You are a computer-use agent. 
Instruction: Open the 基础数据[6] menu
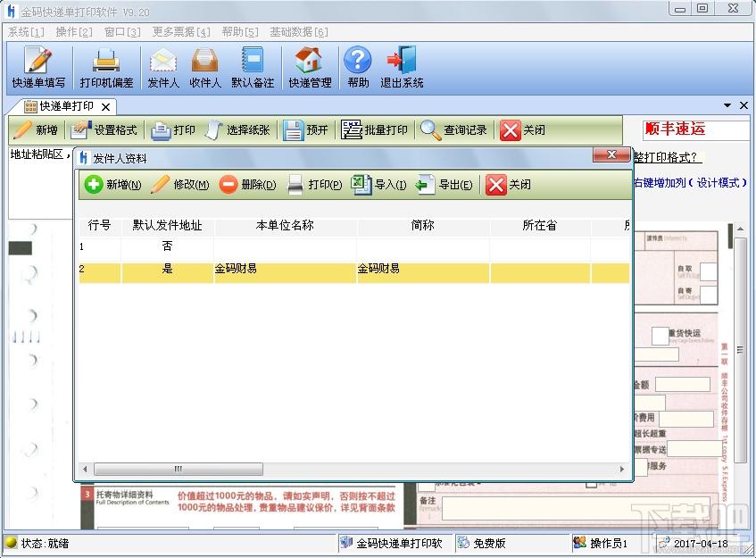pos(299,32)
